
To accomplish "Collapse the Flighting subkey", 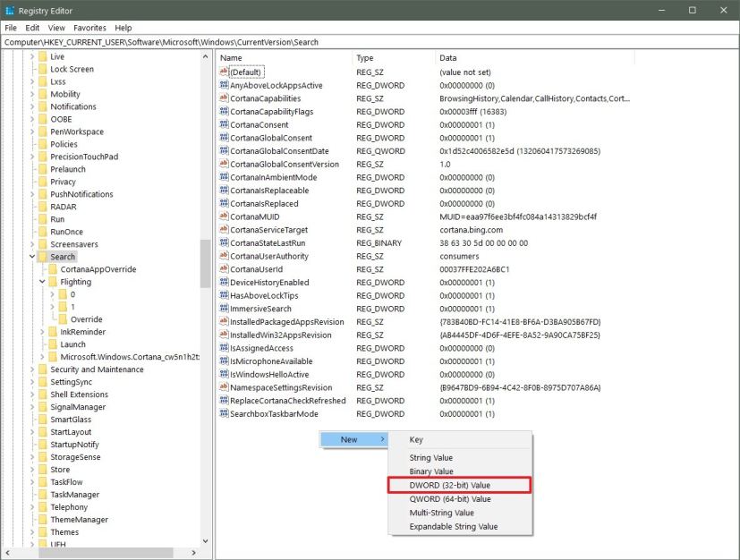I will (x=42, y=282).
